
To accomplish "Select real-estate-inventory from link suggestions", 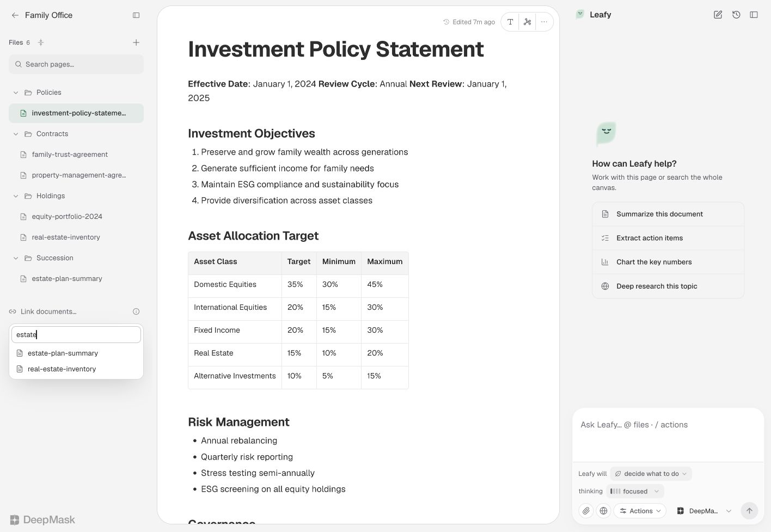I will 76,369.
